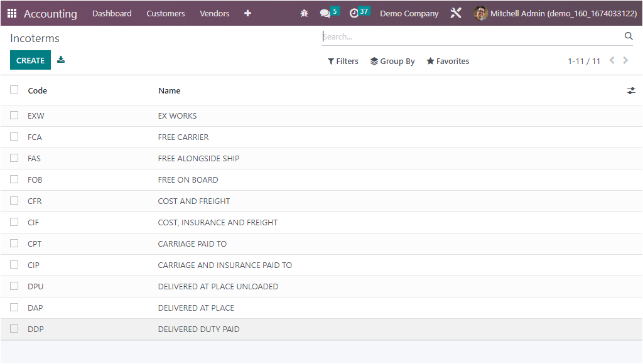This screenshot has width=643, height=364.
Task: Open the Group By dropdown
Action: tap(392, 61)
